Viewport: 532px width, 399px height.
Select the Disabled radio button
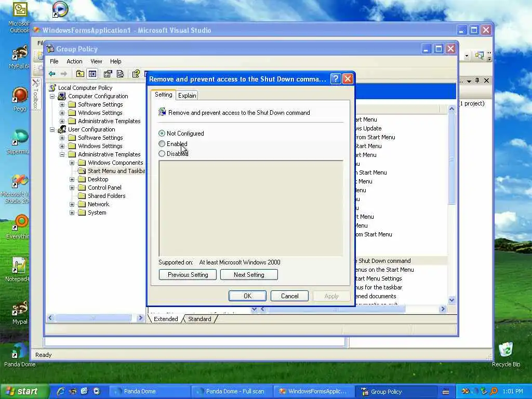[162, 154]
